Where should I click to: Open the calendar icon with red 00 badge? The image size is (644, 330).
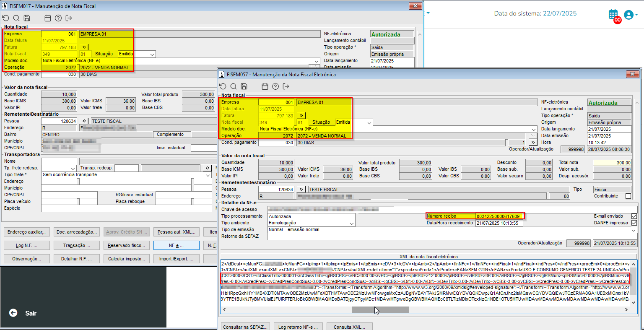pyautogui.click(x=613, y=14)
